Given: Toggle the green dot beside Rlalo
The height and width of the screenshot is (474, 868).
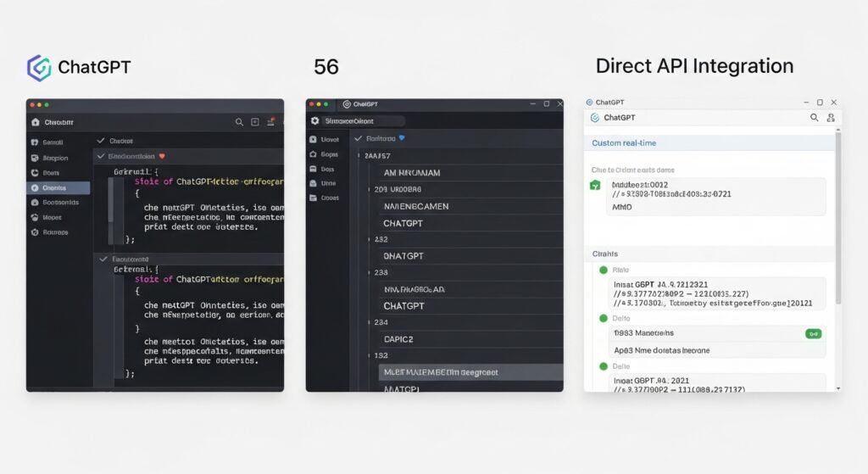Looking at the screenshot, I should (x=604, y=270).
